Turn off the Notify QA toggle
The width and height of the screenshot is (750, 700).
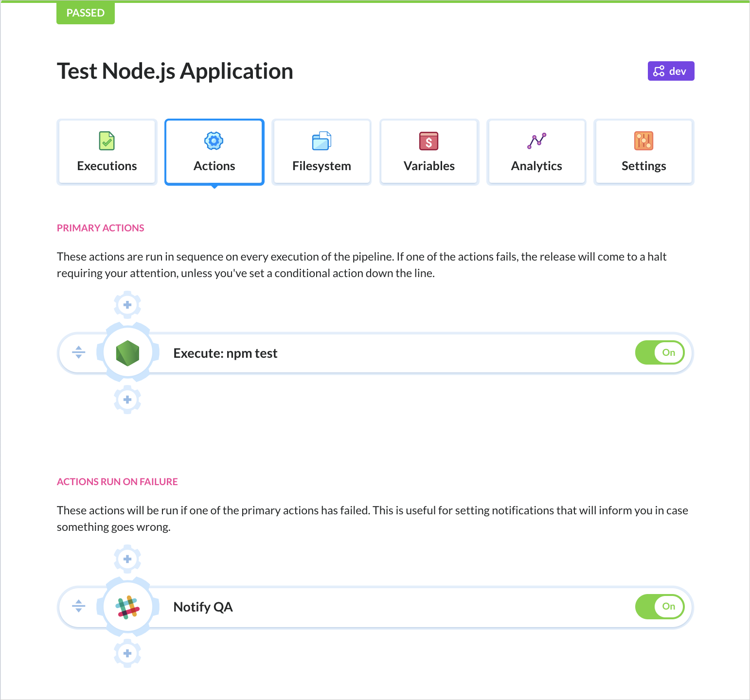click(x=660, y=606)
